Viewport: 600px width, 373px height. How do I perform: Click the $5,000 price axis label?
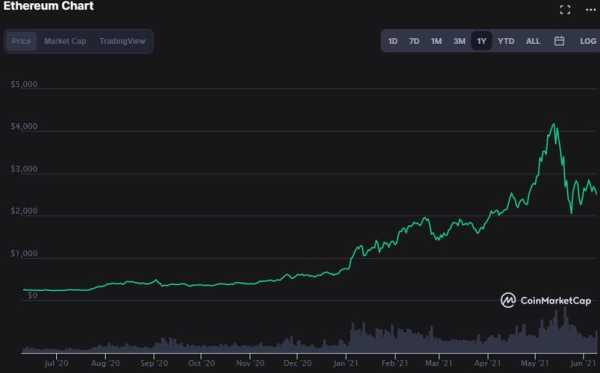[24, 84]
